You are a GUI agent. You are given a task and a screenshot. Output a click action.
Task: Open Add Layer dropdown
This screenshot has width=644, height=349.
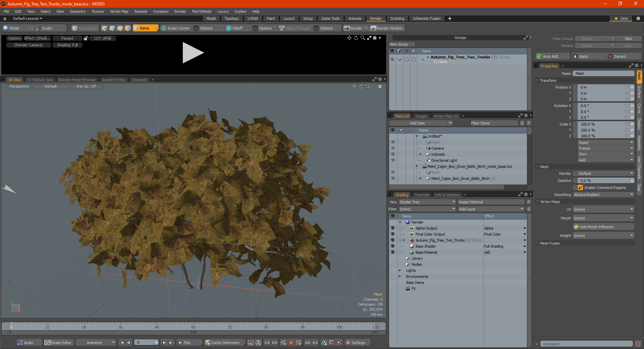coord(491,209)
